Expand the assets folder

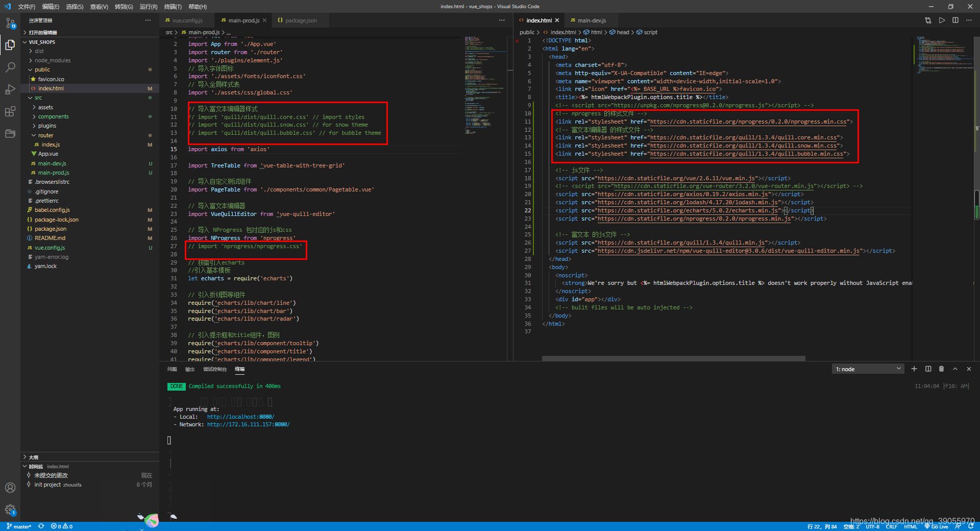pyautogui.click(x=90, y=107)
